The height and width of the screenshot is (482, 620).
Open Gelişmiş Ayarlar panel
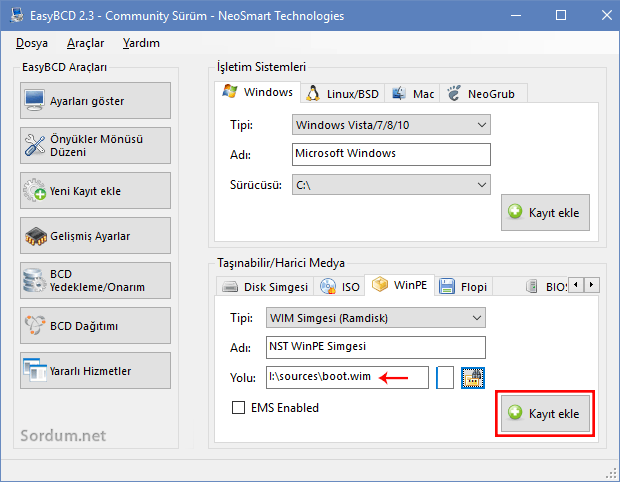[x=95, y=236]
